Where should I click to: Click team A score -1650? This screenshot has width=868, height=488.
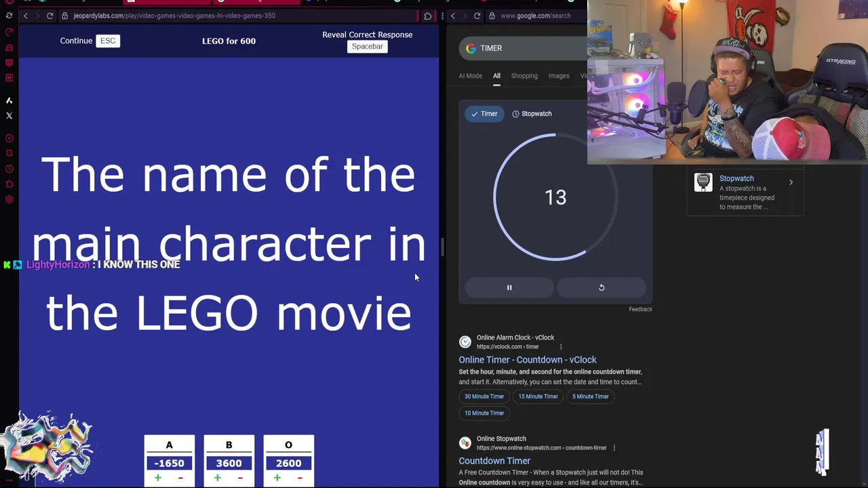pos(169,463)
